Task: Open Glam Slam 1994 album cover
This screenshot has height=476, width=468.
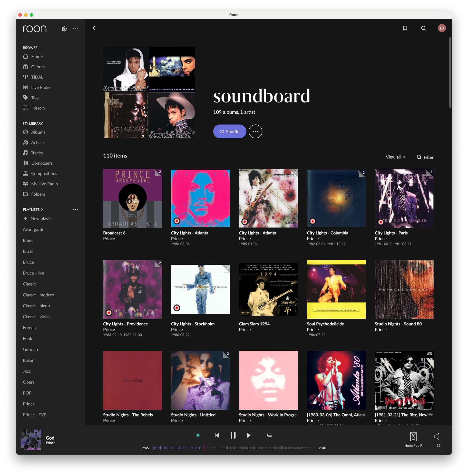Action: (x=268, y=289)
